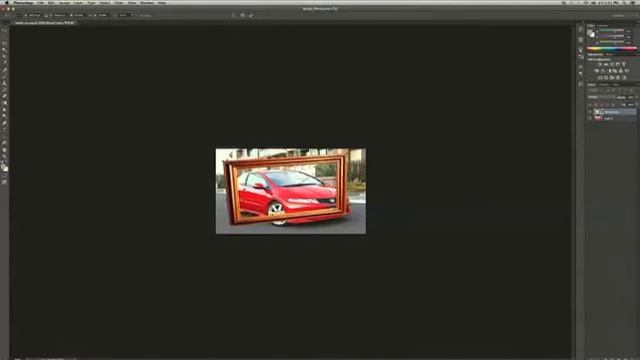Image resolution: width=640 pixels, height=360 pixels.
Task: Add a Levels adjustment
Action: 606,64
